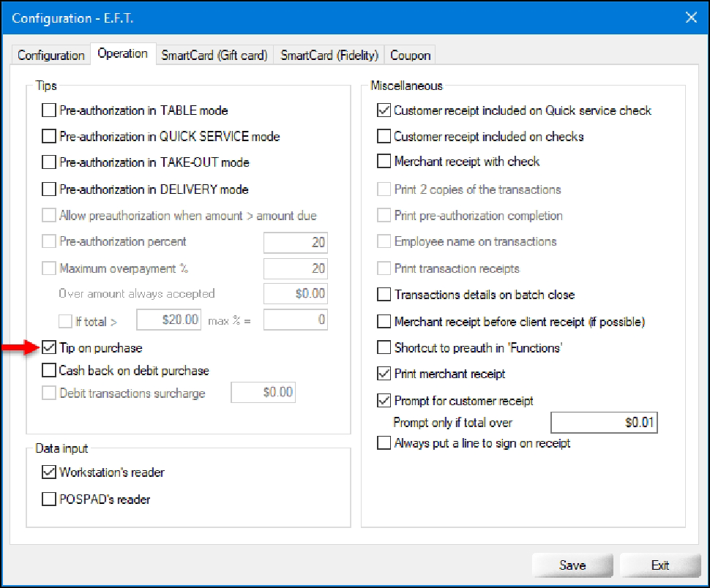710x588 pixels.
Task: Disable the Workstation's reader checkbox
Action: (x=49, y=472)
